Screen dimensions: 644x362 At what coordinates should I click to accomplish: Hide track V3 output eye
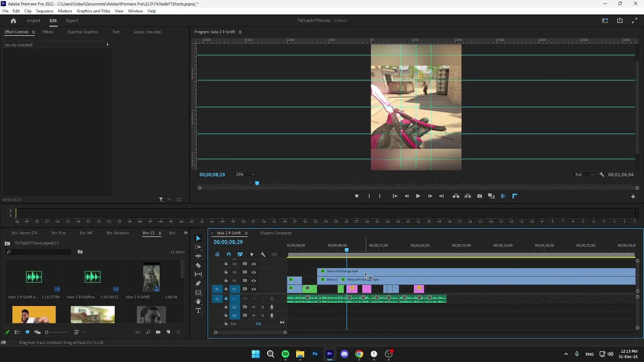pos(254,272)
